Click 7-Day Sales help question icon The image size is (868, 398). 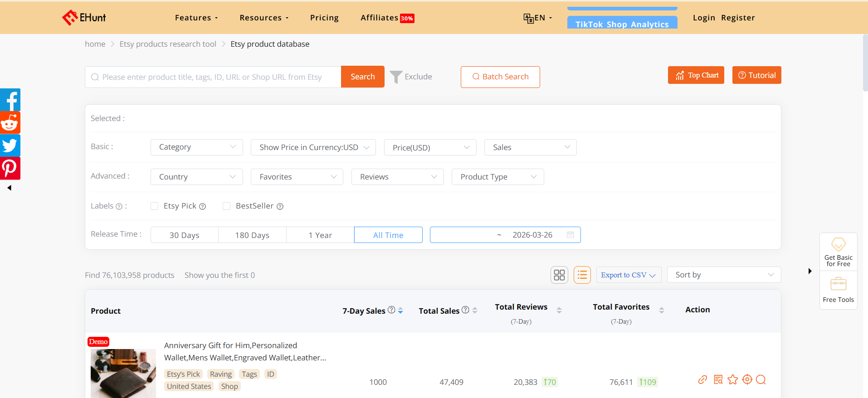391,310
